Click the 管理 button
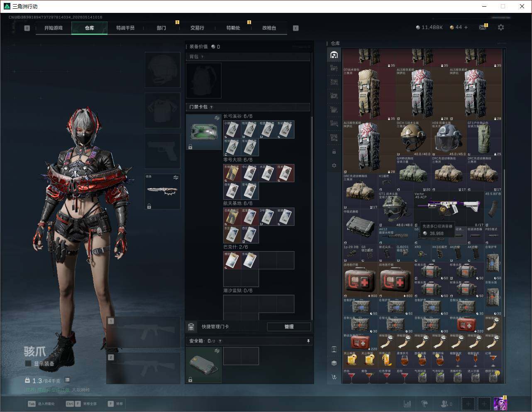 (x=289, y=327)
